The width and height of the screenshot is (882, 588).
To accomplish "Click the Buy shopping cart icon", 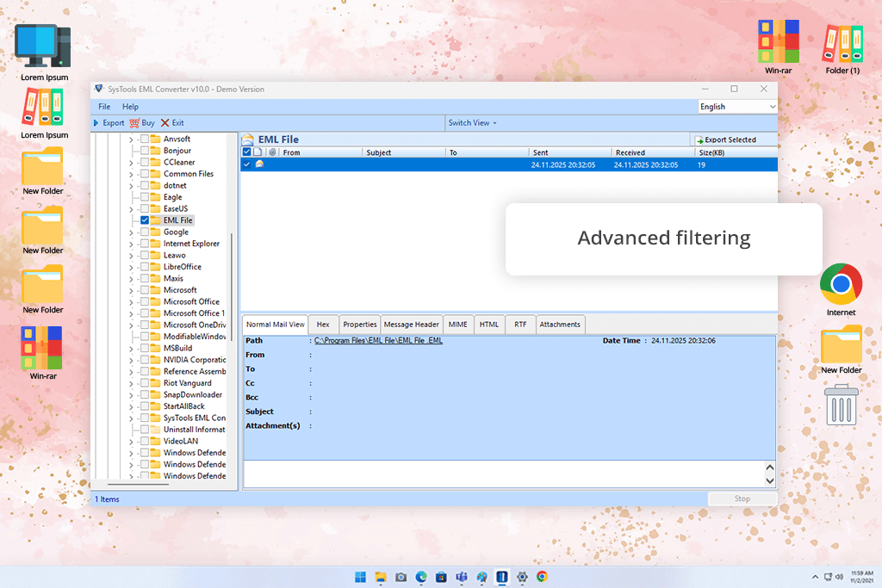I will click(x=134, y=122).
